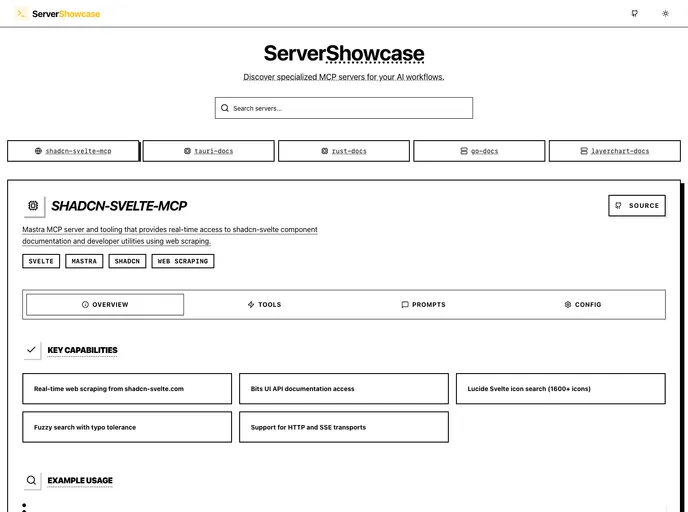Click the Lucide Svelte icon search card
The image size is (688, 512).
tap(560, 389)
